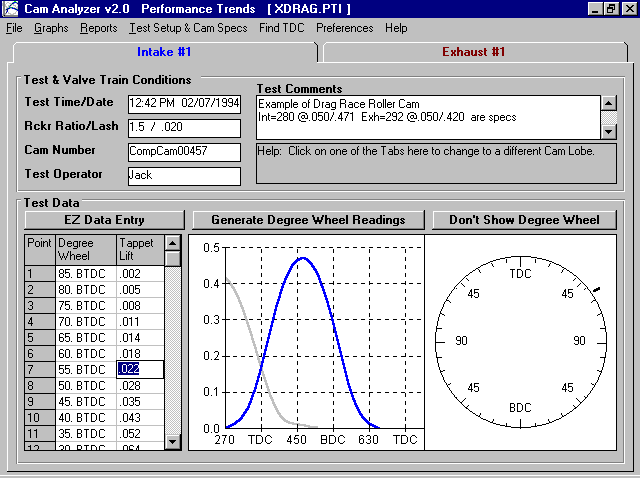Minimize the Cam Analyzer window
The width and height of the screenshot is (640, 480).
595,9
